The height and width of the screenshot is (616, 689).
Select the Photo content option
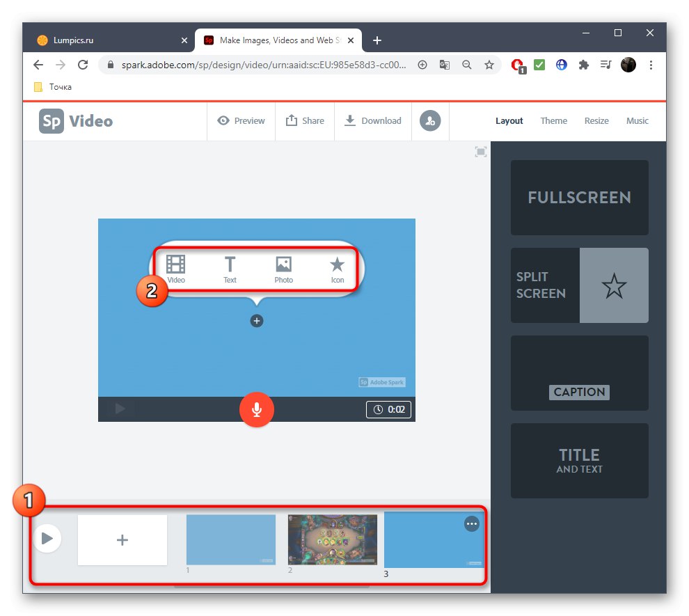click(x=283, y=269)
